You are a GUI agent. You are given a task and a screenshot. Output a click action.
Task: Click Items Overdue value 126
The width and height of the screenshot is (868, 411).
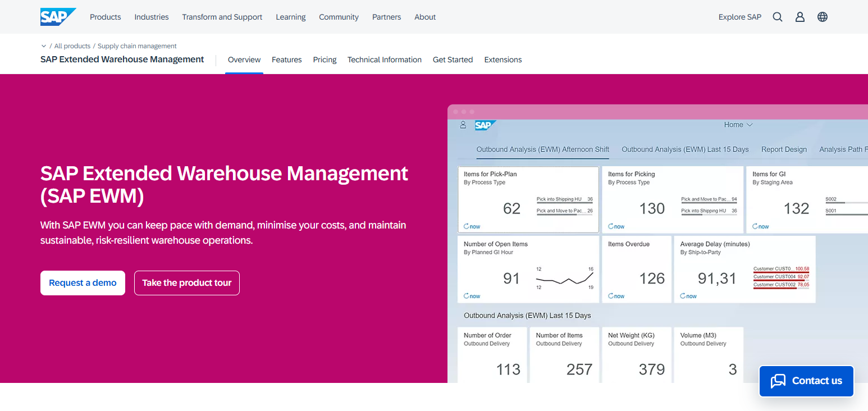point(652,278)
